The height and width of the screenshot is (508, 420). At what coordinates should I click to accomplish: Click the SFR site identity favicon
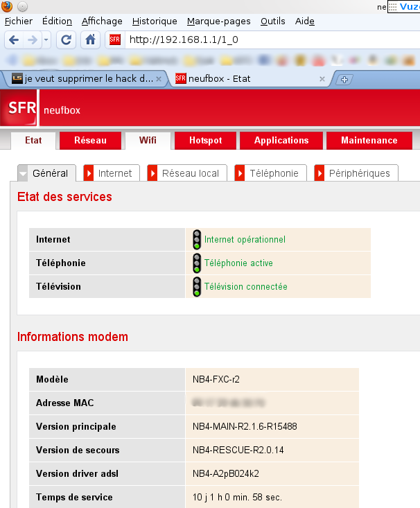[x=115, y=40]
